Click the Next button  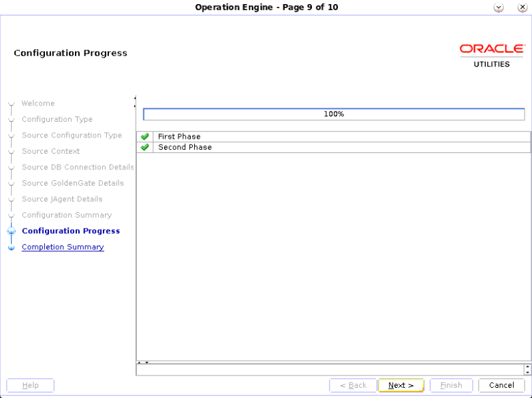401,385
